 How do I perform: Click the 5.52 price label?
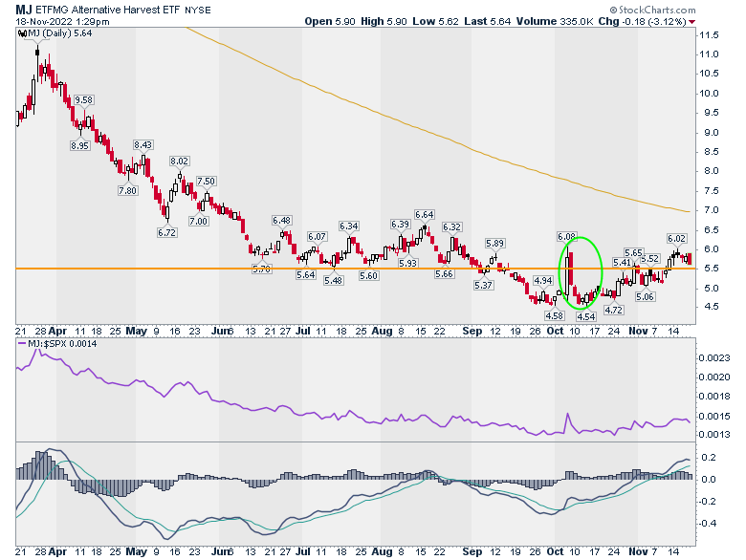click(x=650, y=259)
